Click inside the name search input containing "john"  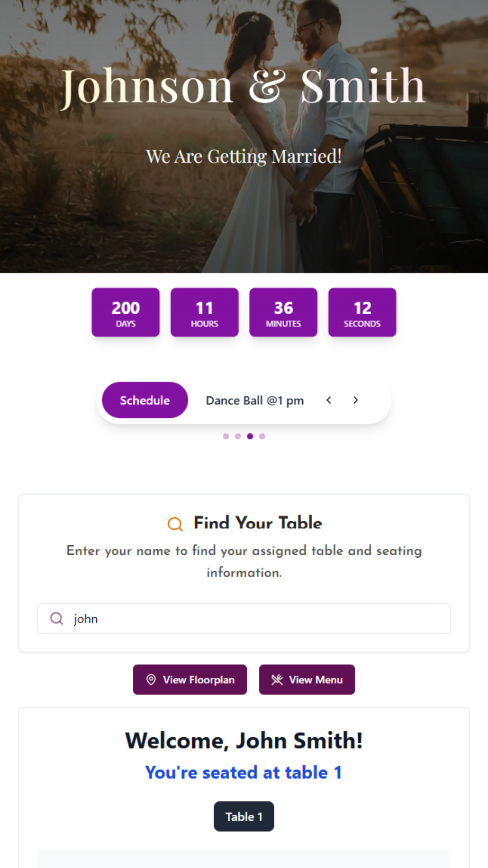[x=244, y=618]
